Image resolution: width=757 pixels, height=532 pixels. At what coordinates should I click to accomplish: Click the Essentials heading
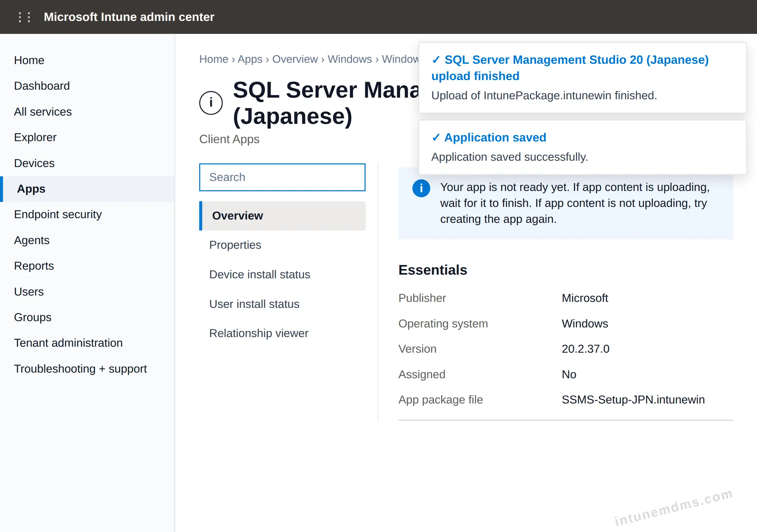click(433, 270)
